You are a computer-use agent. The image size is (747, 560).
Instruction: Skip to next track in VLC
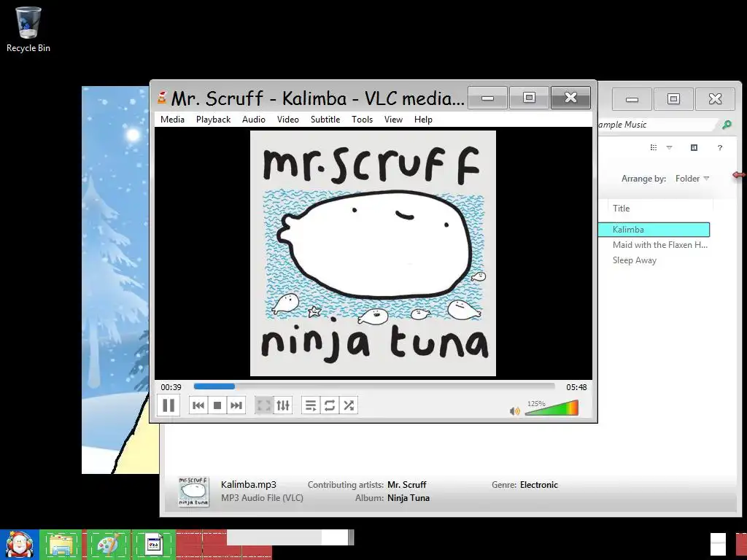pos(236,405)
